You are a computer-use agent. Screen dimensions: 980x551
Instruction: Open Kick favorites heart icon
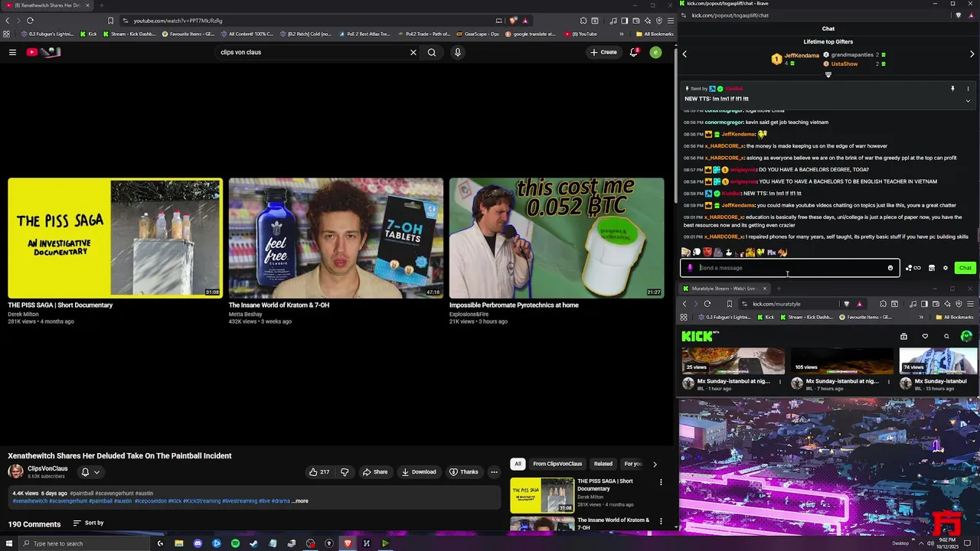coord(925,337)
